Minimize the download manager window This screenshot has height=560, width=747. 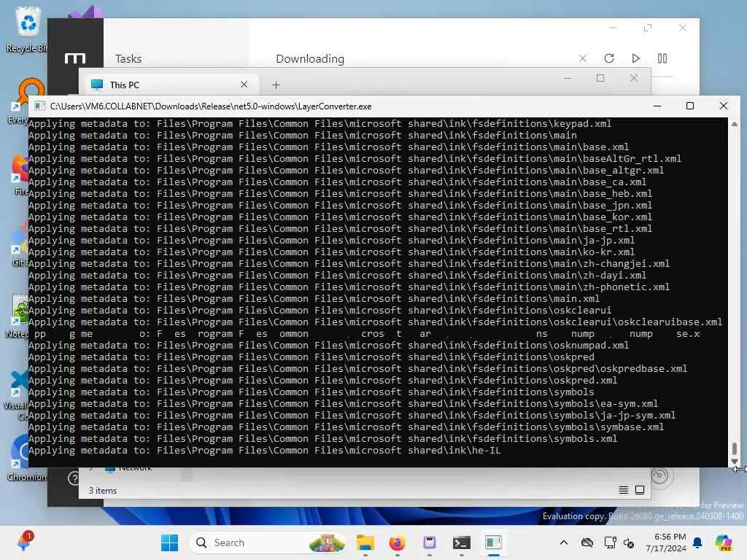pos(613,28)
